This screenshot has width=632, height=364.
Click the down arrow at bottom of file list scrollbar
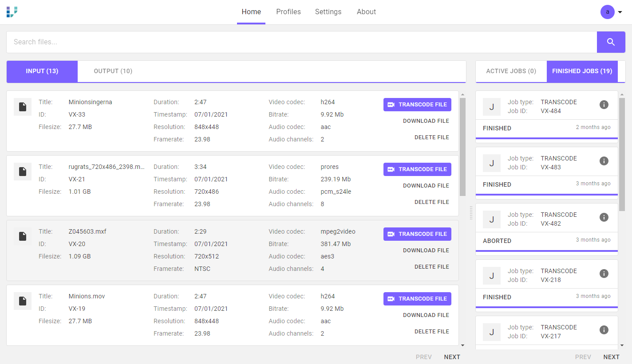pyautogui.click(x=462, y=345)
